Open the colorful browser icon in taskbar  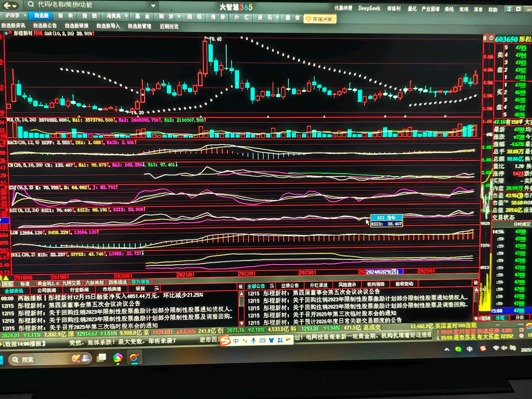click(x=118, y=358)
